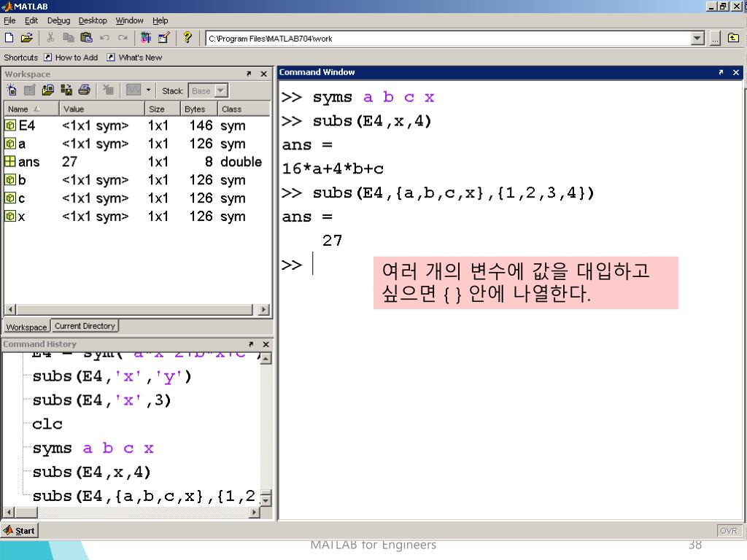Click Command History horizontal scroll thumb
This screenshot has width=747, height=560.
[26, 513]
